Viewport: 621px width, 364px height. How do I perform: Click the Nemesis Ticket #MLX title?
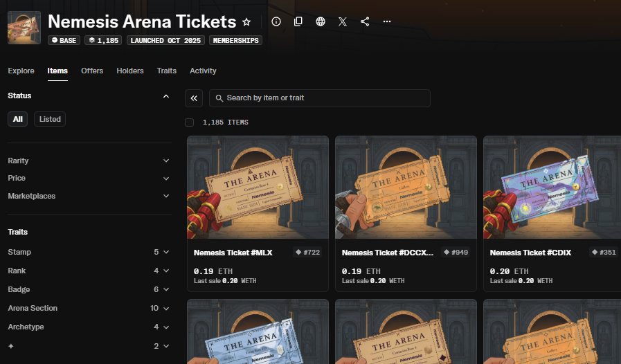pyautogui.click(x=233, y=253)
